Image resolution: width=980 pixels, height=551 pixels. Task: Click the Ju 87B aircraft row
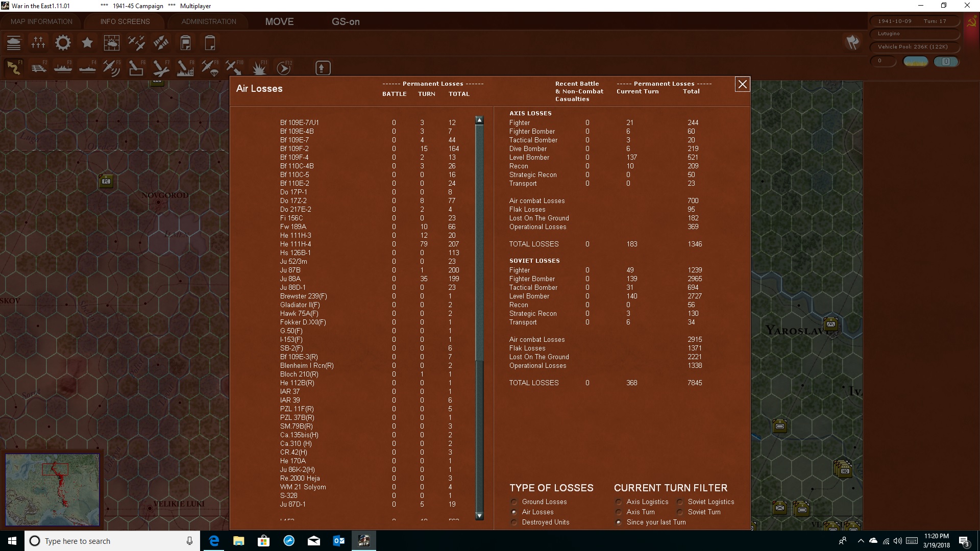click(x=370, y=270)
